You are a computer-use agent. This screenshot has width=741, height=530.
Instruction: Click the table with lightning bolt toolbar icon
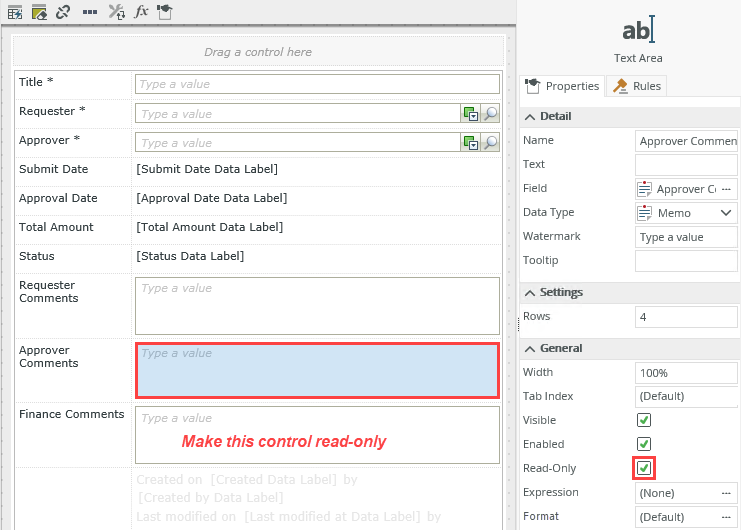coord(15,12)
